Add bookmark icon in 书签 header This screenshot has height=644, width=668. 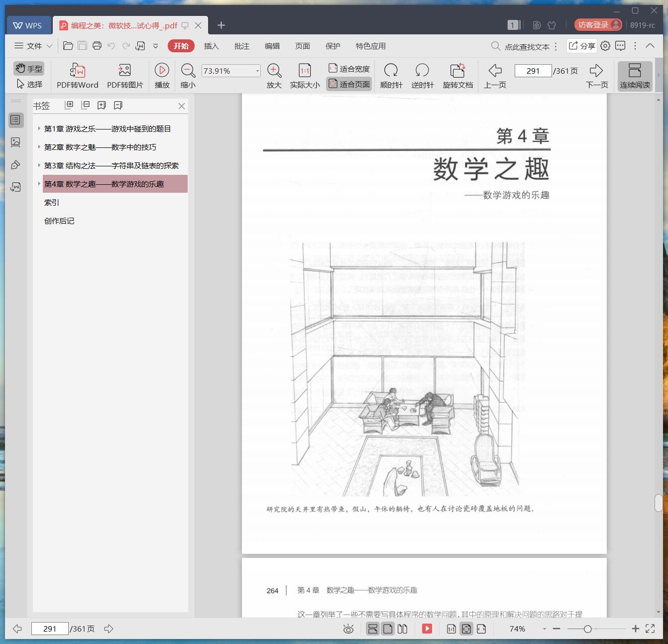click(102, 105)
